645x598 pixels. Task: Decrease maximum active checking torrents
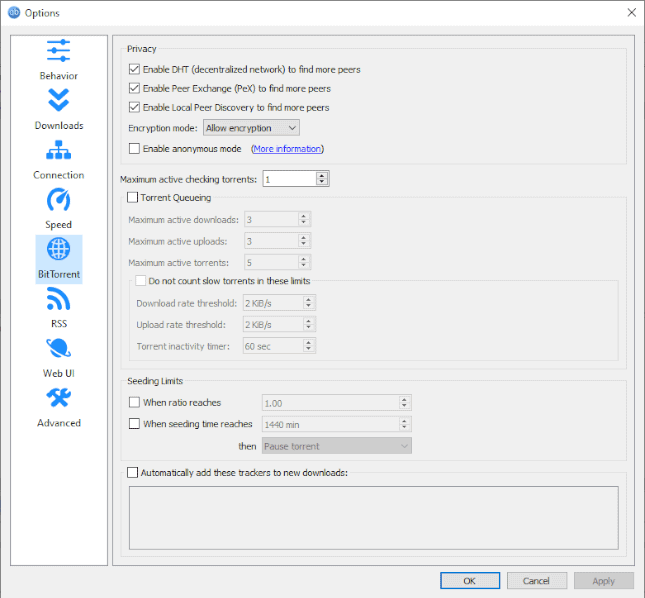pos(322,182)
